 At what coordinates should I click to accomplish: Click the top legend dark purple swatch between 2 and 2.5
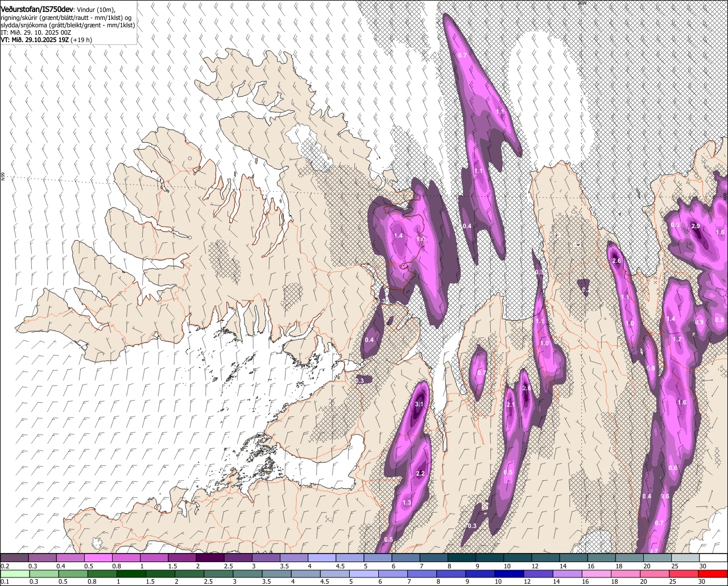click(x=210, y=558)
